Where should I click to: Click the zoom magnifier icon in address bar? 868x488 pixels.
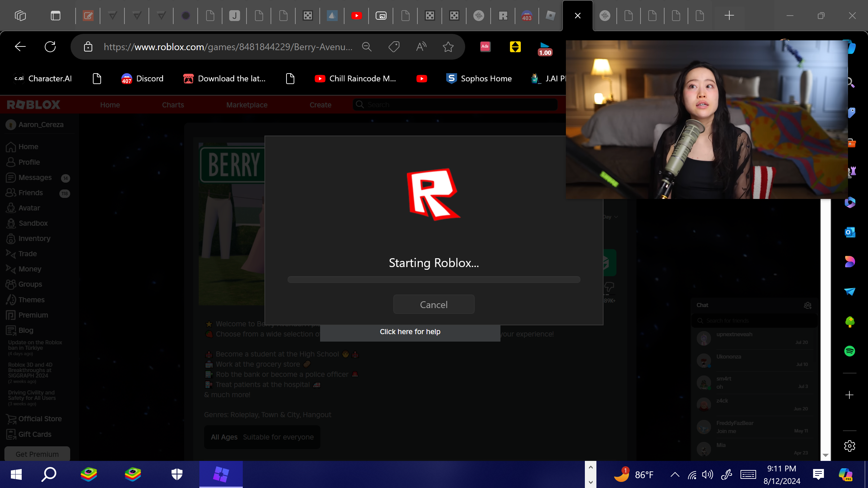pyautogui.click(x=367, y=47)
